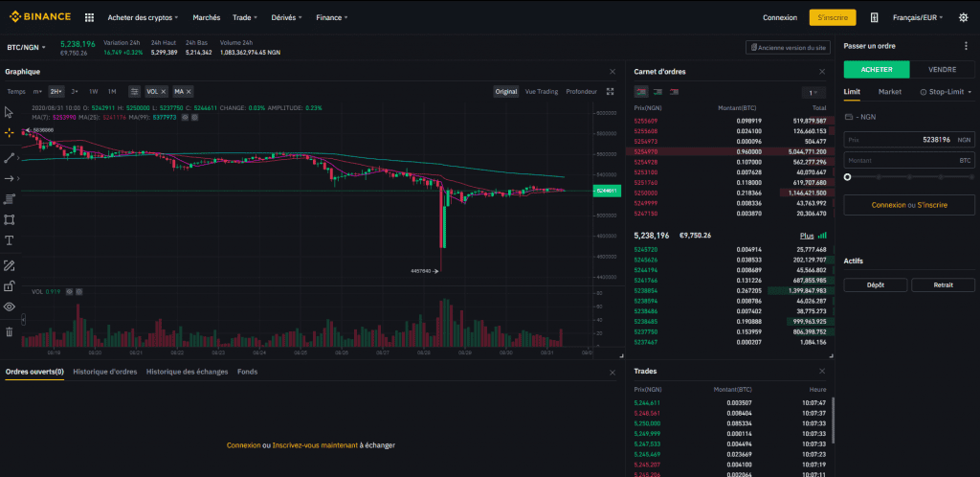Click the Stop-Limit info icon
This screenshot has width=980, height=477.
pyautogui.click(x=924, y=92)
